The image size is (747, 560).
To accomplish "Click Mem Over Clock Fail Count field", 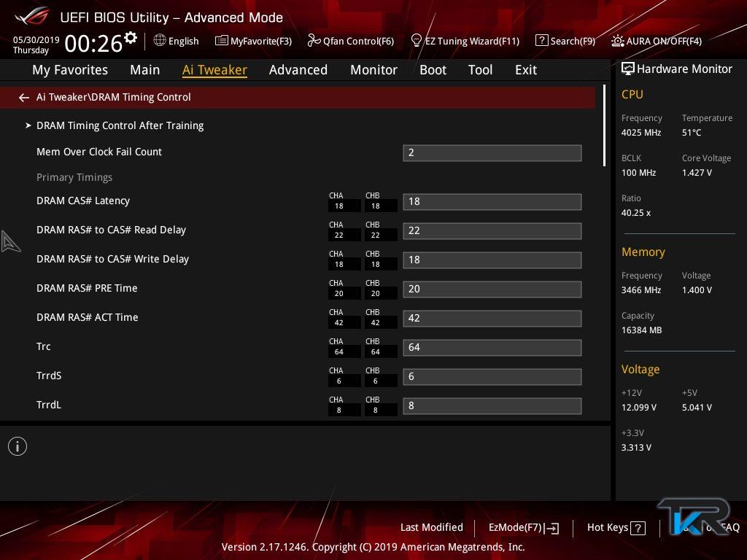I will tap(492, 153).
